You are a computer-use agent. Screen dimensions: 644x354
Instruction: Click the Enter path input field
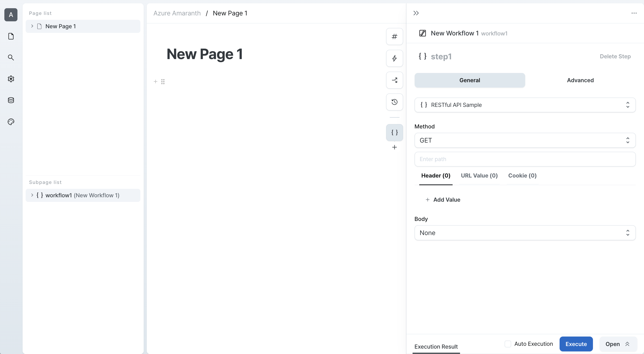click(525, 159)
